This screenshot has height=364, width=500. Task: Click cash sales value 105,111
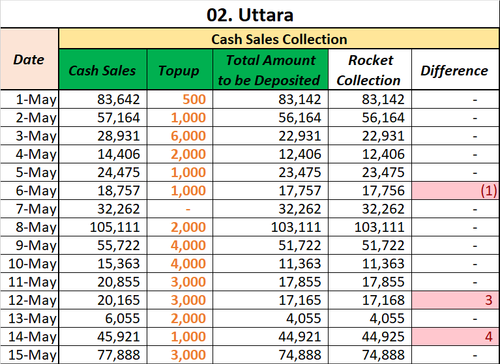(x=103, y=227)
